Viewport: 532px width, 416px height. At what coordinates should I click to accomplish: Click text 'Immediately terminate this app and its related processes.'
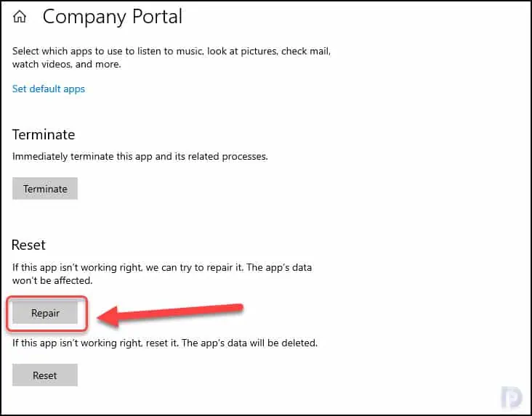pyautogui.click(x=140, y=157)
